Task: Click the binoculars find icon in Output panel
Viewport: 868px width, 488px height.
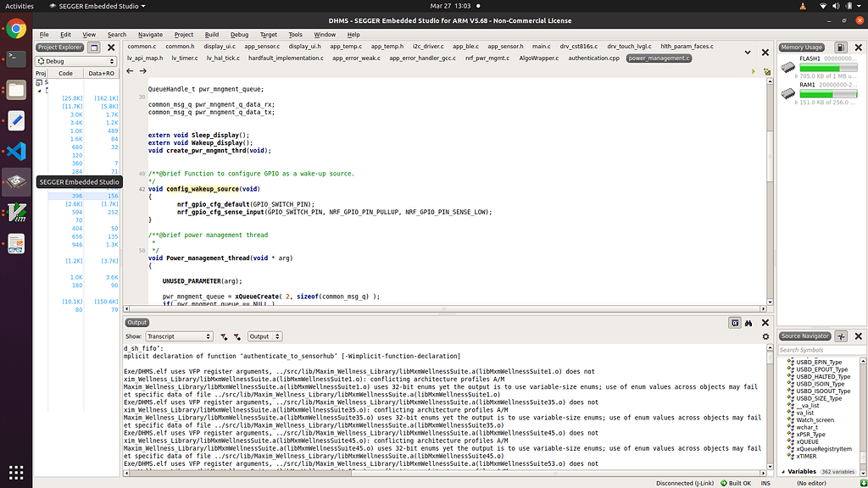Action: (x=749, y=323)
